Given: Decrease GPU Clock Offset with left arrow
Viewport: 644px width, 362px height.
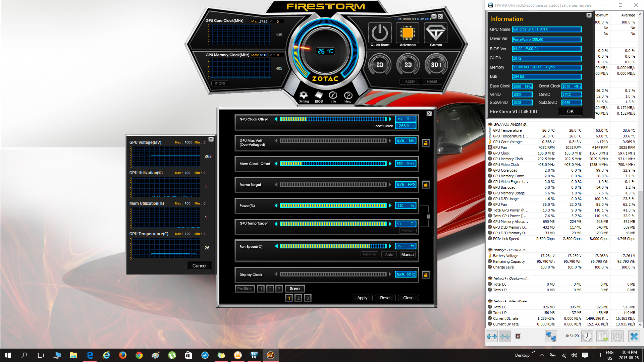Looking at the screenshot, I should pos(276,119).
